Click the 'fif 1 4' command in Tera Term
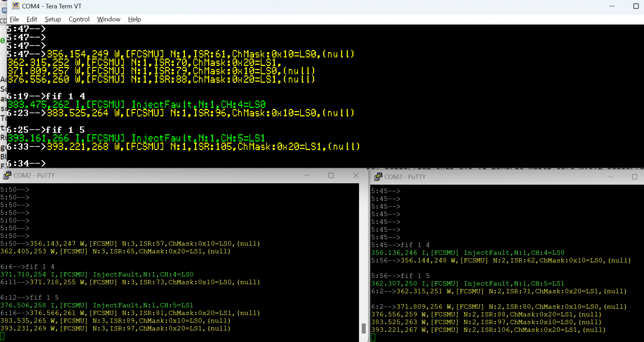 [x=66, y=96]
